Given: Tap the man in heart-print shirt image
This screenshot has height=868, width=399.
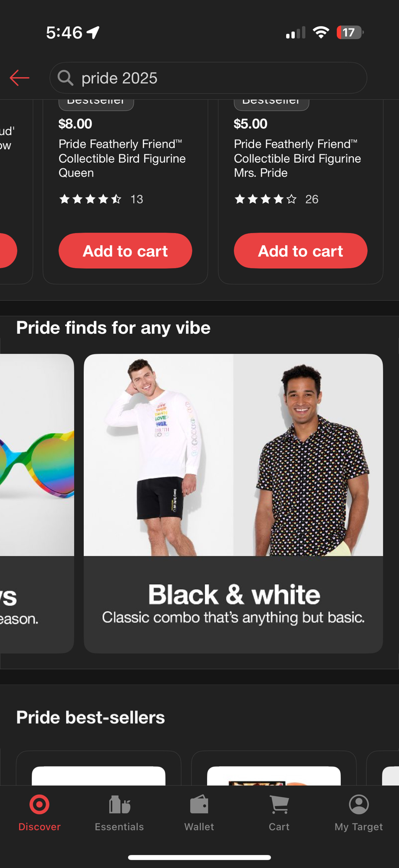Looking at the screenshot, I should pos(308,455).
